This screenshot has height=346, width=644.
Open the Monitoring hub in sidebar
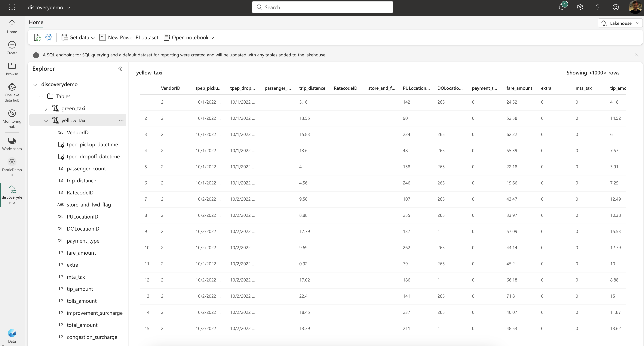[x=12, y=119]
